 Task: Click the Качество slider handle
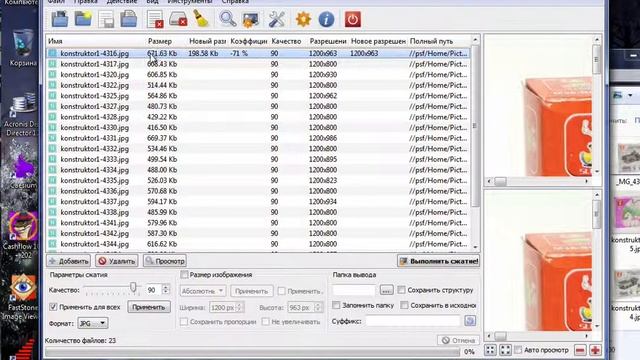(x=133, y=287)
